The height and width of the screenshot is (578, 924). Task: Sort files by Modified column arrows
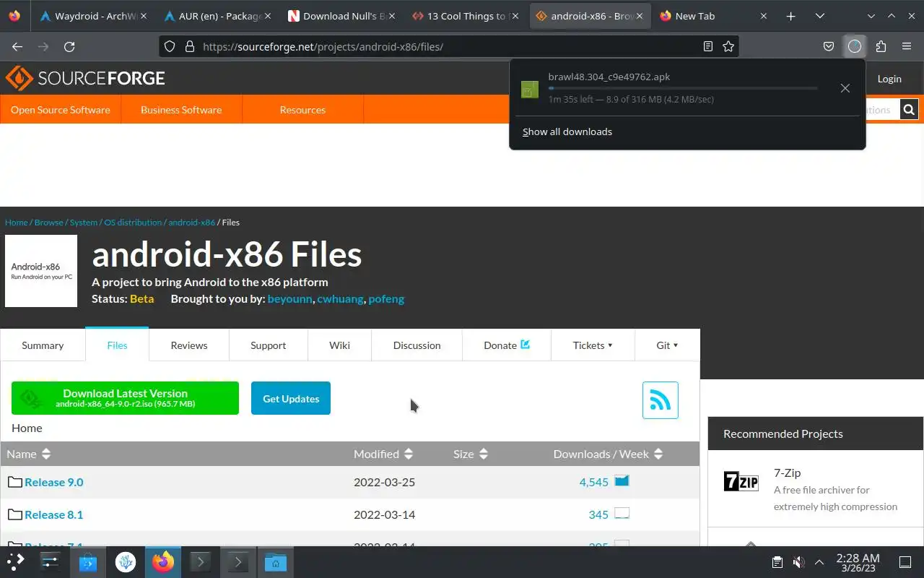click(409, 454)
